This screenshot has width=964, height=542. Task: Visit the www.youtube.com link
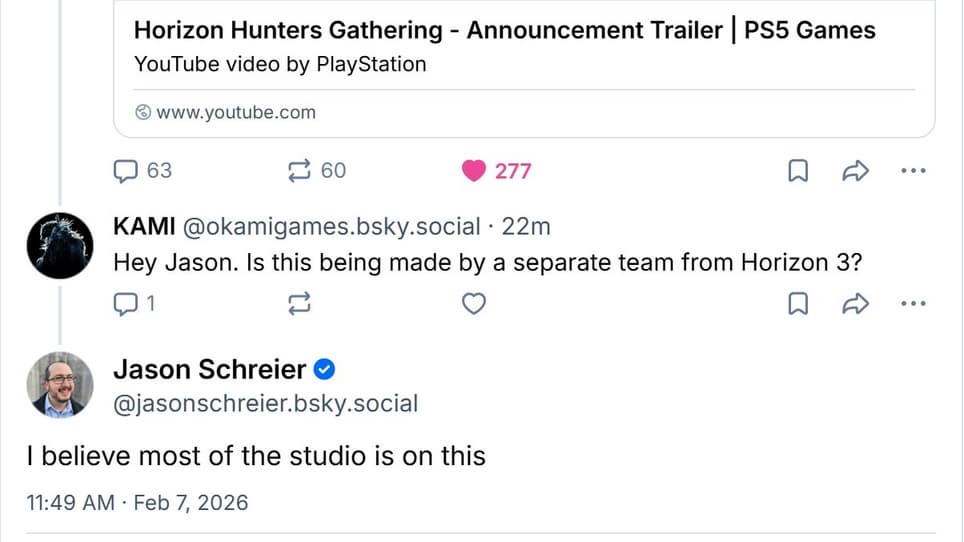236,112
